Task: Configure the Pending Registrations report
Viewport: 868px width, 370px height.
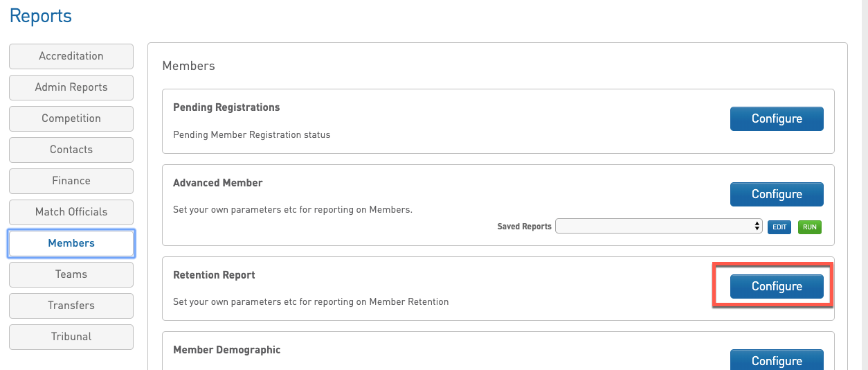Action: pyautogui.click(x=777, y=118)
